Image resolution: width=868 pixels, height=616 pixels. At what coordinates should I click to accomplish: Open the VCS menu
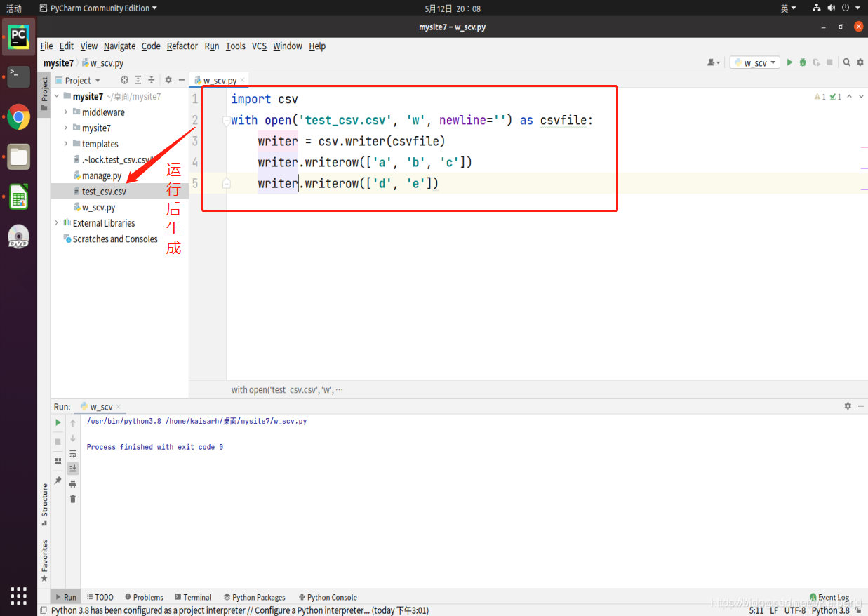point(260,46)
